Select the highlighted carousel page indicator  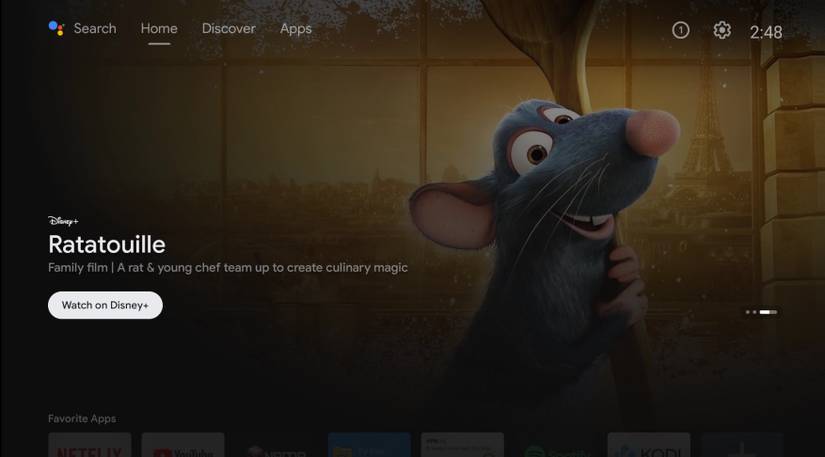[768, 312]
